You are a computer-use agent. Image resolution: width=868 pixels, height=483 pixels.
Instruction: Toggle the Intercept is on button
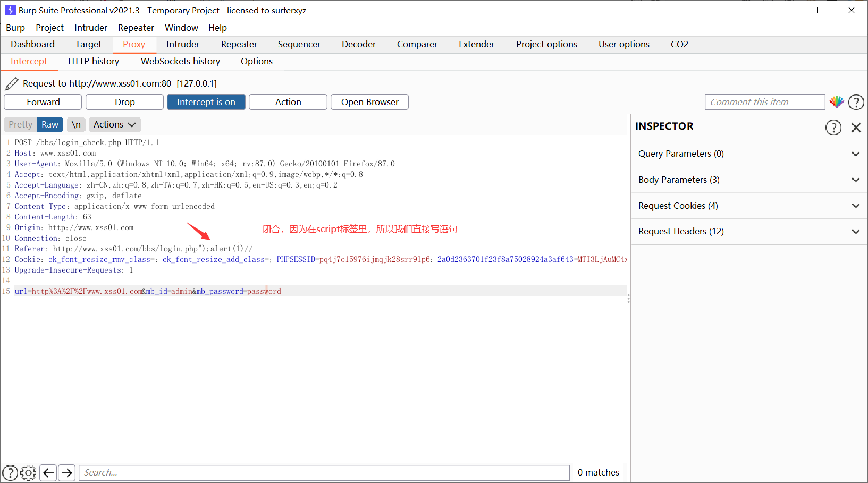pos(206,102)
